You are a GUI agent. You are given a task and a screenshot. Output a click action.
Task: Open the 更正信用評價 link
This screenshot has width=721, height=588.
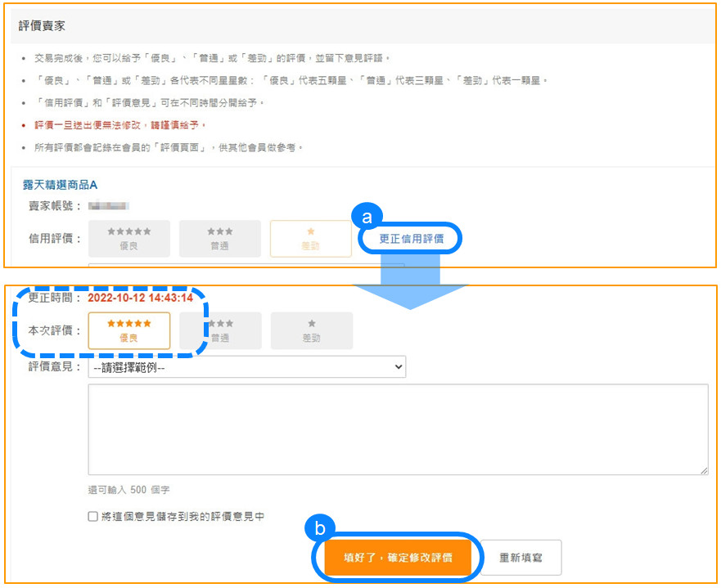point(411,239)
